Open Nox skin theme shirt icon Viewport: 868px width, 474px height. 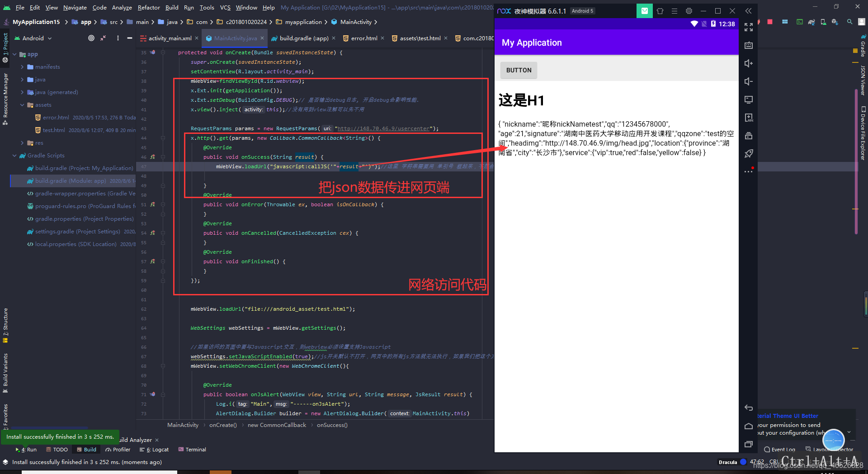point(660,11)
